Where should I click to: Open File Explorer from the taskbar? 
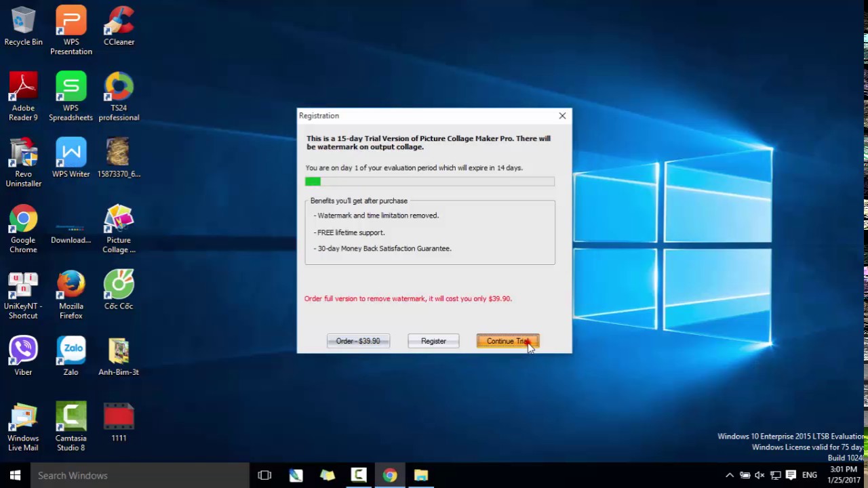click(421, 475)
